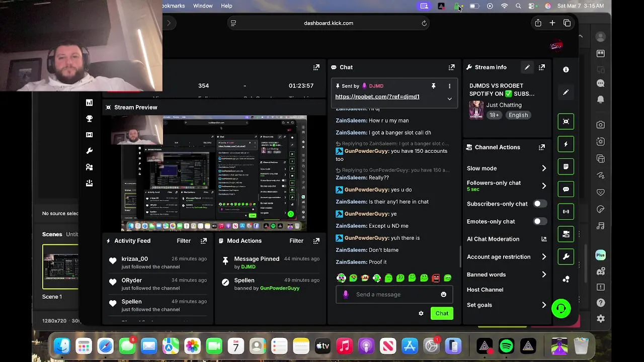Open DJMD username in Message Pinned entry
This screenshot has width=644, height=362.
click(x=248, y=267)
